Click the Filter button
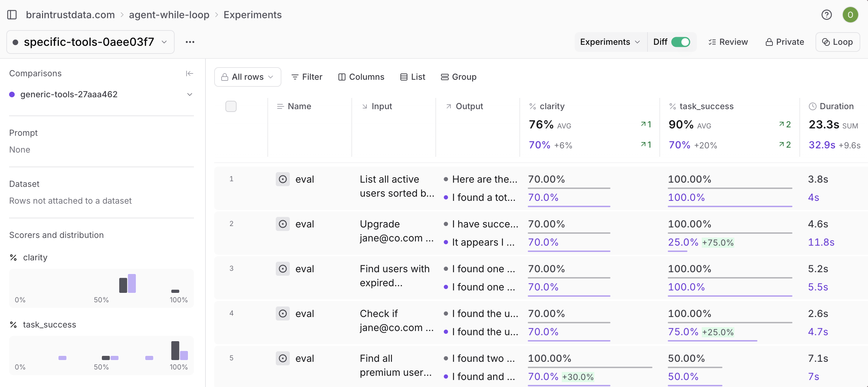This screenshot has height=387, width=868. pyautogui.click(x=307, y=77)
